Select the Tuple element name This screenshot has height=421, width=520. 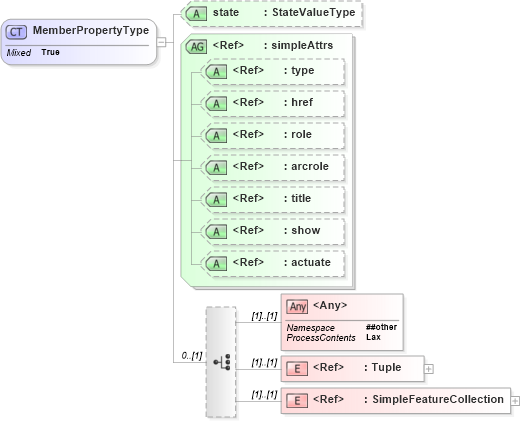(386, 367)
